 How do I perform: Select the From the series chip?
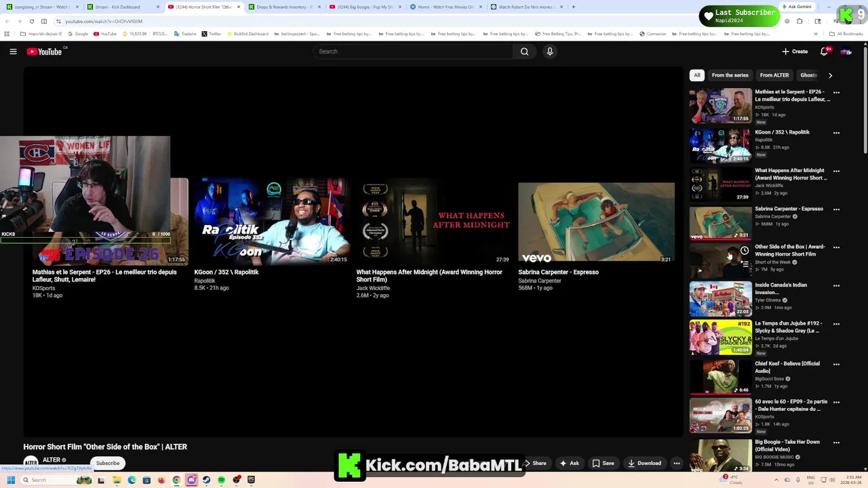(730, 75)
